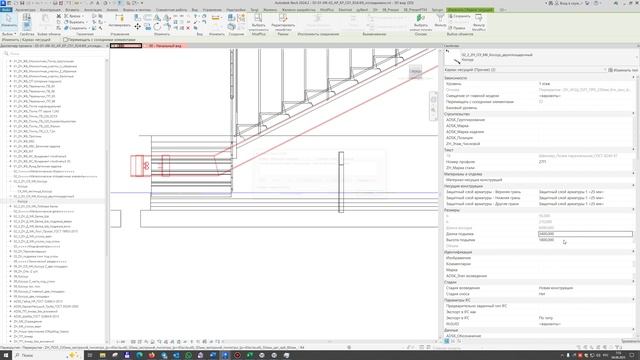Collapse the "Стадии" properties group
Viewport: 640px width, 360px height.
(x=633, y=282)
